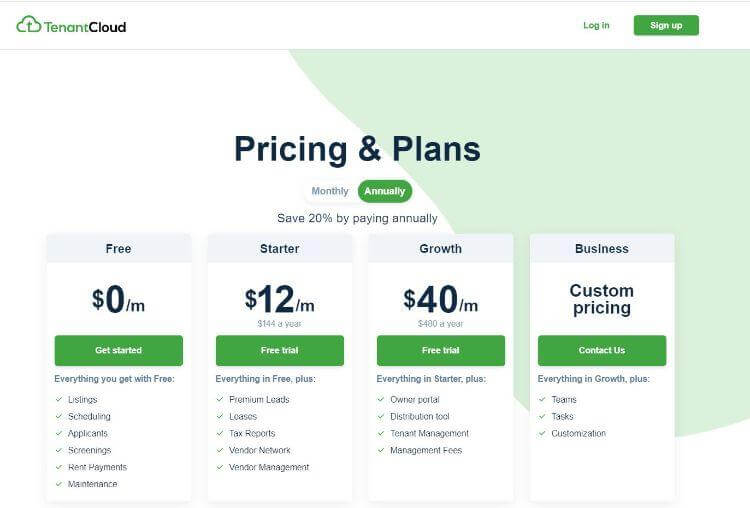
Task: Click Contact Us for Business plan
Action: 602,350
